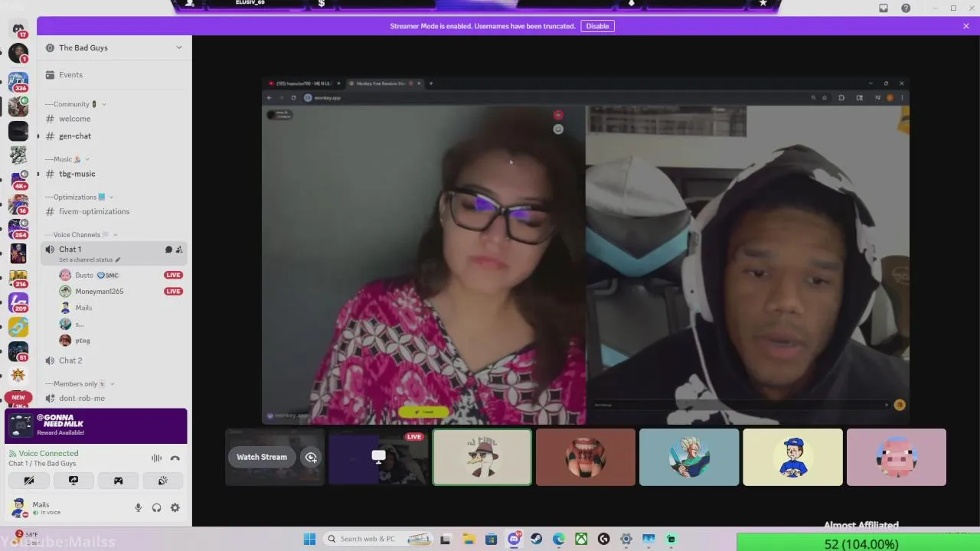Disconnect from voice with hang-up icon
The width and height of the screenshot is (980, 551).
(175, 458)
